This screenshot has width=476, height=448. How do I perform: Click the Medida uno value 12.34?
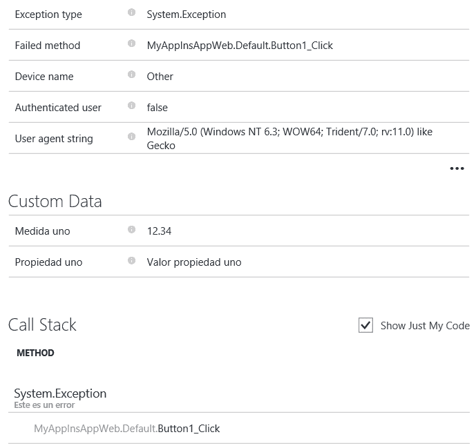pyautogui.click(x=159, y=231)
